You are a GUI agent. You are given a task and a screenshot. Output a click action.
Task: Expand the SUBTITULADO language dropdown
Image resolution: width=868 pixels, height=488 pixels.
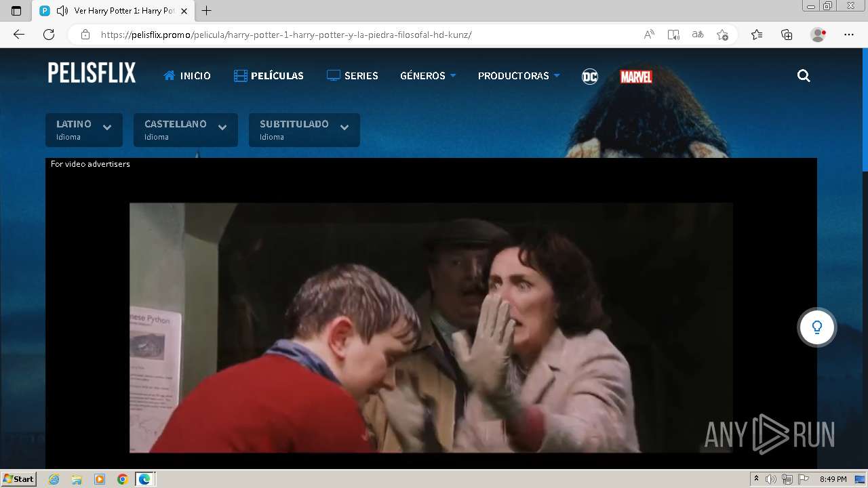[x=304, y=130]
